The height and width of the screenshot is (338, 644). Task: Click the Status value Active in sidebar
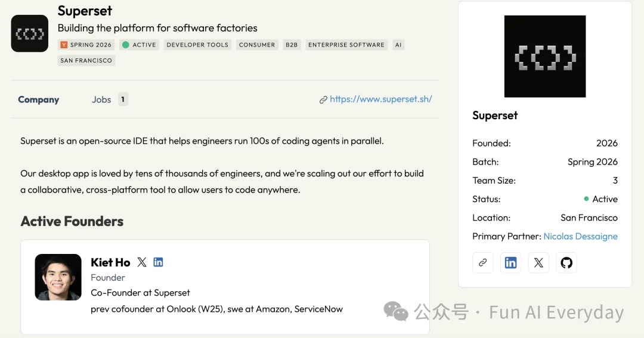[x=601, y=199]
